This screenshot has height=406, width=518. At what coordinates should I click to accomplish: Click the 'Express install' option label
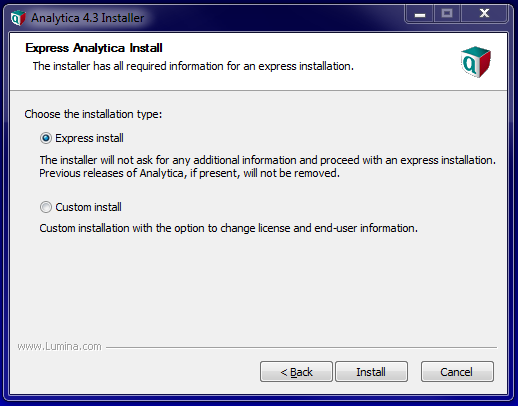pyautogui.click(x=89, y=138)
